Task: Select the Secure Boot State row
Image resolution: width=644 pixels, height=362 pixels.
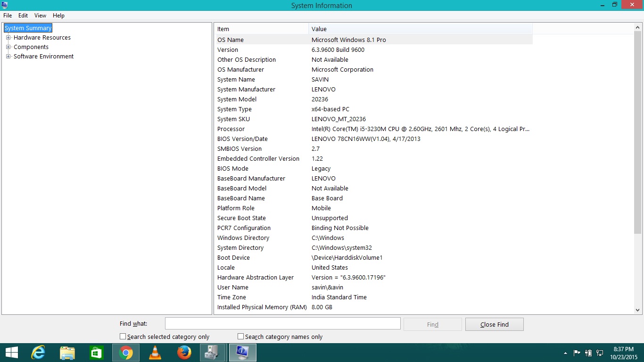Action: (x=374, y=218)
